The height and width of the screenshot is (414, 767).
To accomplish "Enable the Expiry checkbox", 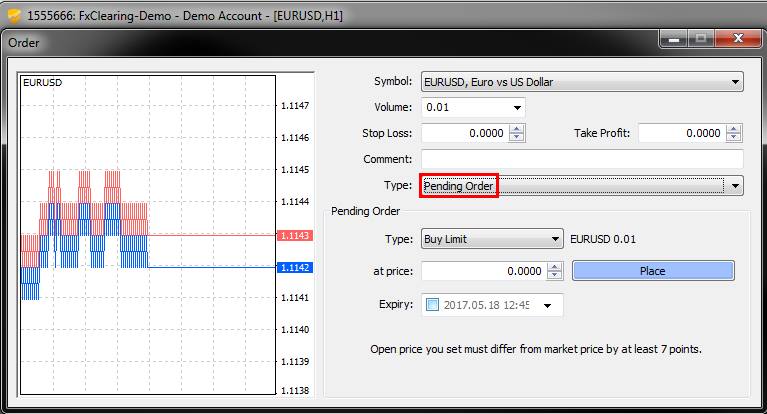I will [432, 305].
